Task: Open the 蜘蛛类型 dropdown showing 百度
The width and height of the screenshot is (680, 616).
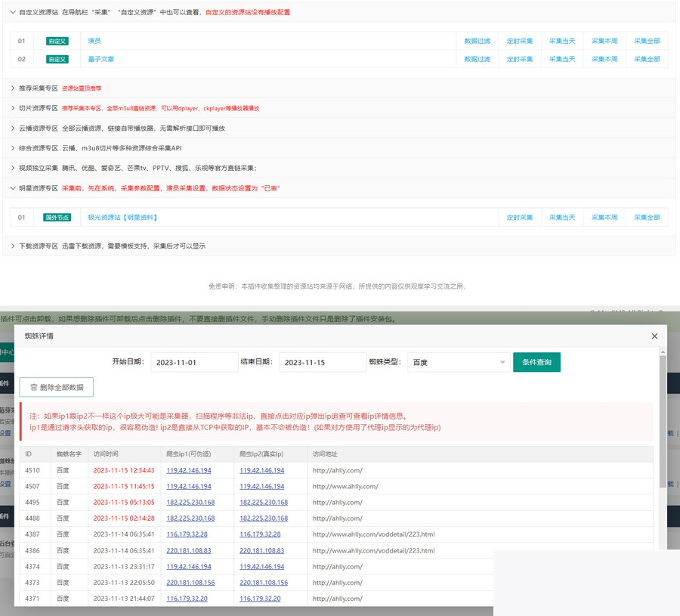Action: [x=458, y=363]
